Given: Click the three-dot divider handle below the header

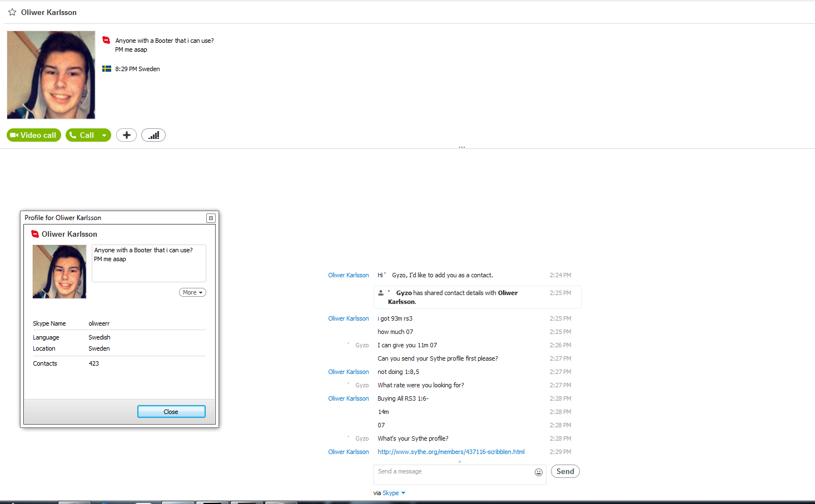Looking at the screenshot, I should point(462,147).
